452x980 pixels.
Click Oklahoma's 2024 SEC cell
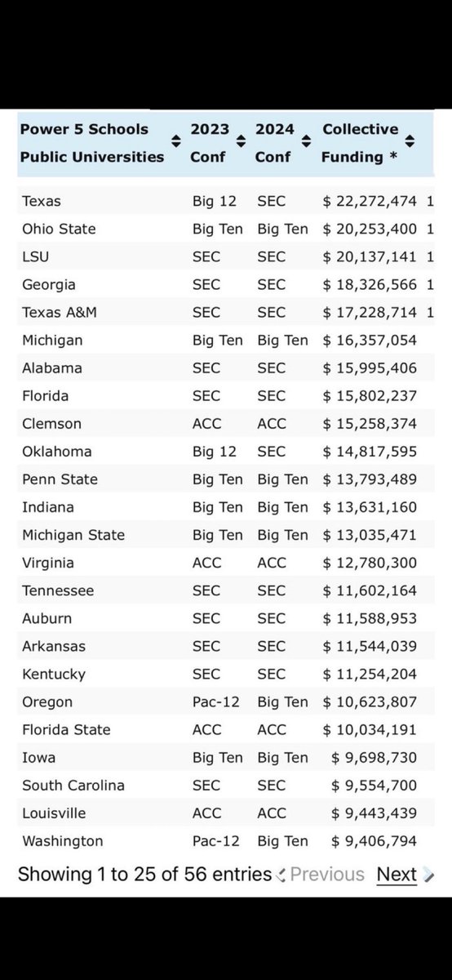click(x=271, y=452)
